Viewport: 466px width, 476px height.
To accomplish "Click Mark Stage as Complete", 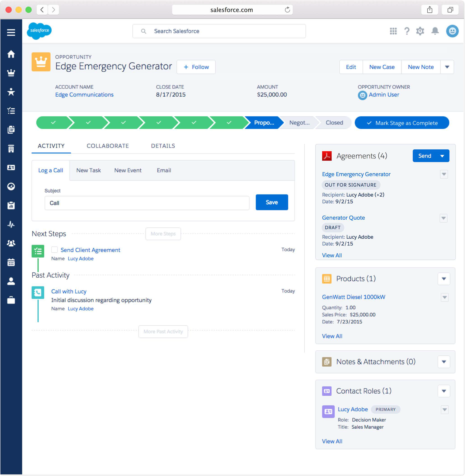I will tap(402, 123).
